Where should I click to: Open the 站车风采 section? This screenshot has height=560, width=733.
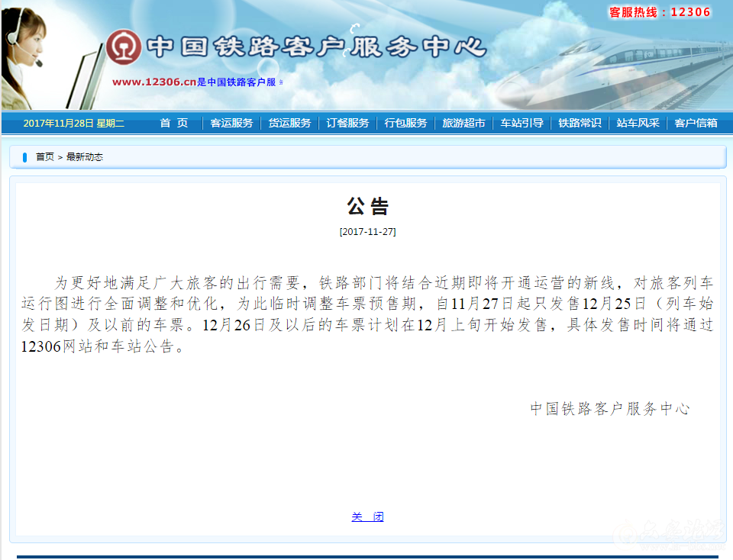coord(637,122)
